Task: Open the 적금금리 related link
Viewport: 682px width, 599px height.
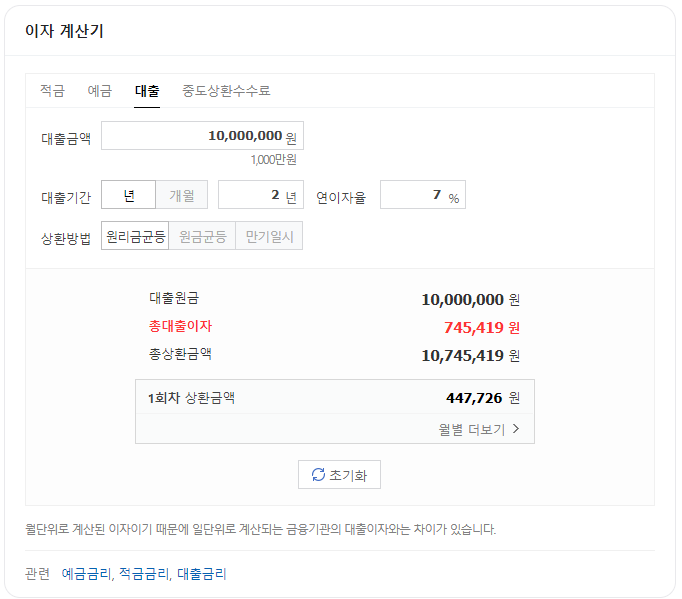Action: (x=145, y=573)
